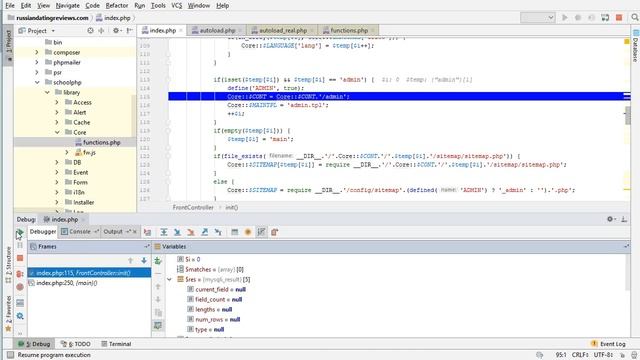This screenshot has height=360, width=640.
Task: Open Evaluate Expression calculator icon
Action: [x=234, y=232]
